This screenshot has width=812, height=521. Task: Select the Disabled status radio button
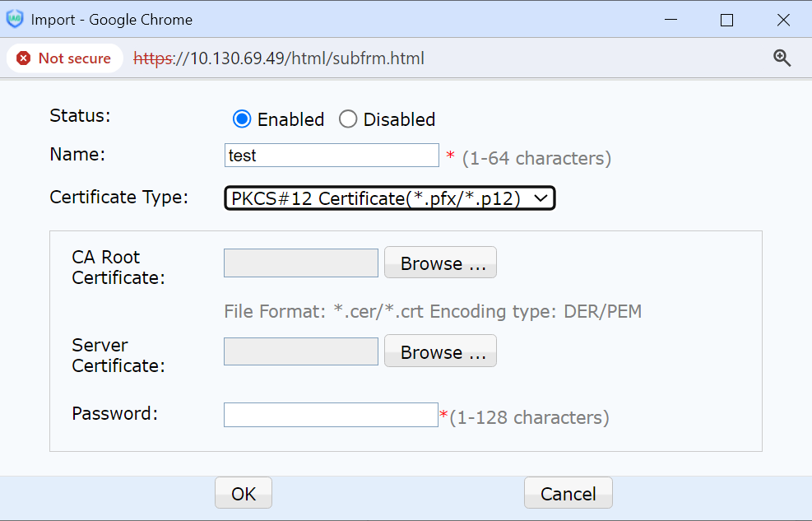(x=348, y=119)
